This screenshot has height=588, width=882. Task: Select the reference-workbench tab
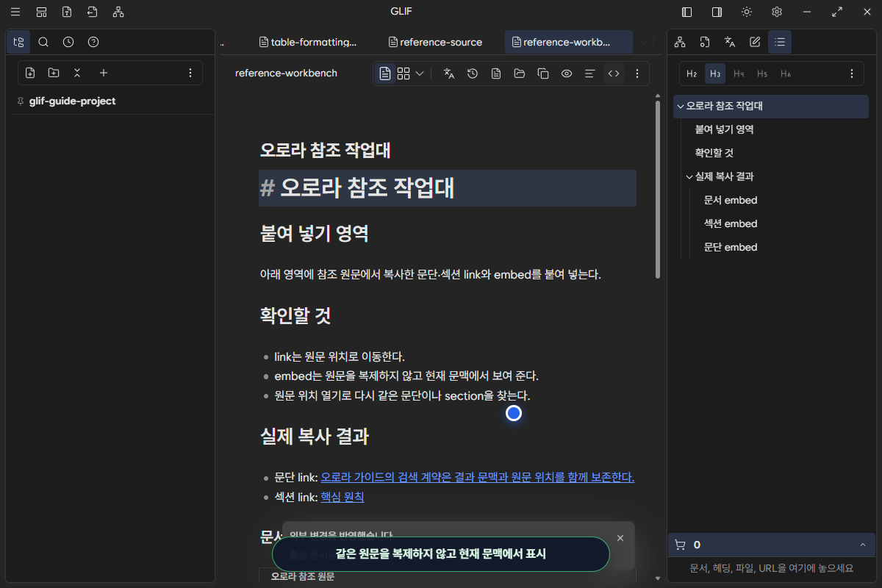[x=568, y=42]
